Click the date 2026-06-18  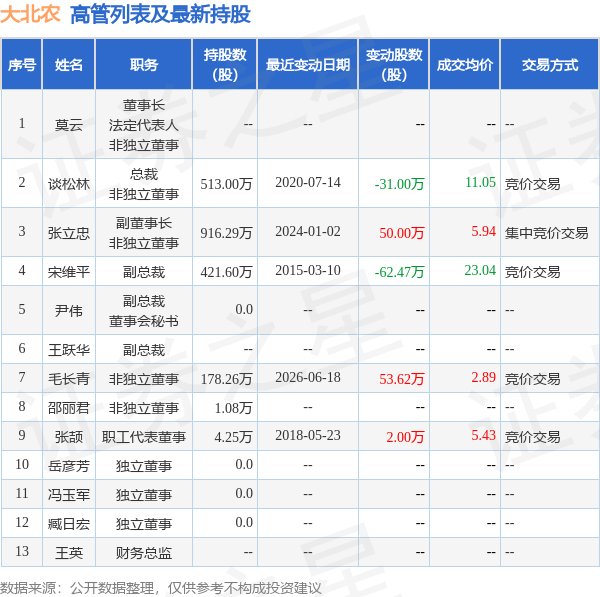coord(308,377)
